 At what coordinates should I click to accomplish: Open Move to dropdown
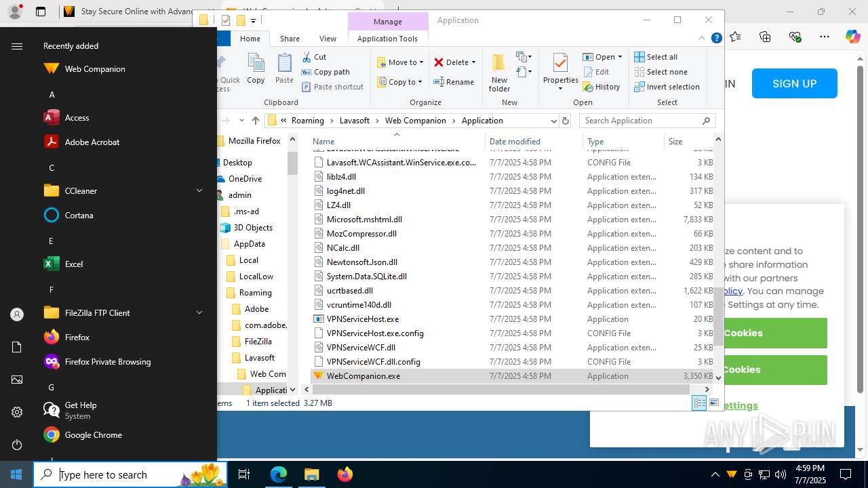click(x=400, y=62)
